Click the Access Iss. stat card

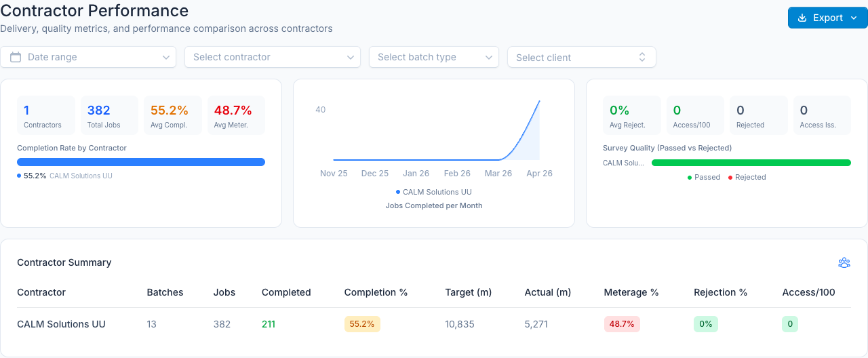pyautogui.click(x=822, y=115)
